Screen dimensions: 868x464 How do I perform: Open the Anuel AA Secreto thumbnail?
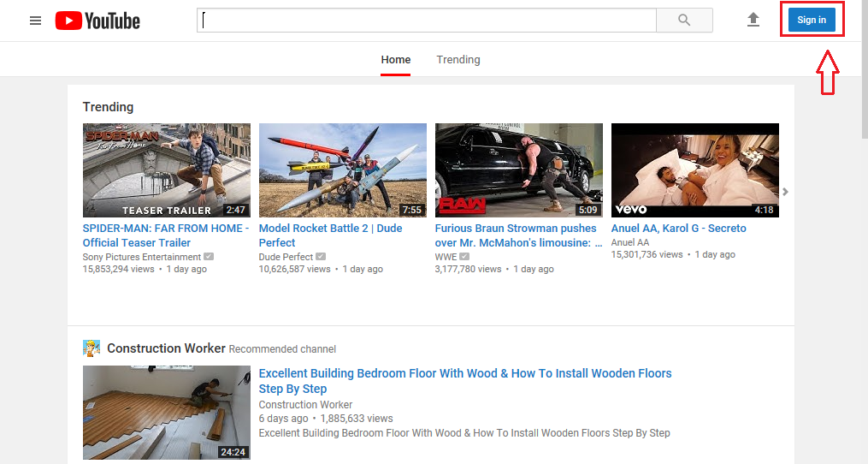(x=694, y=170)
